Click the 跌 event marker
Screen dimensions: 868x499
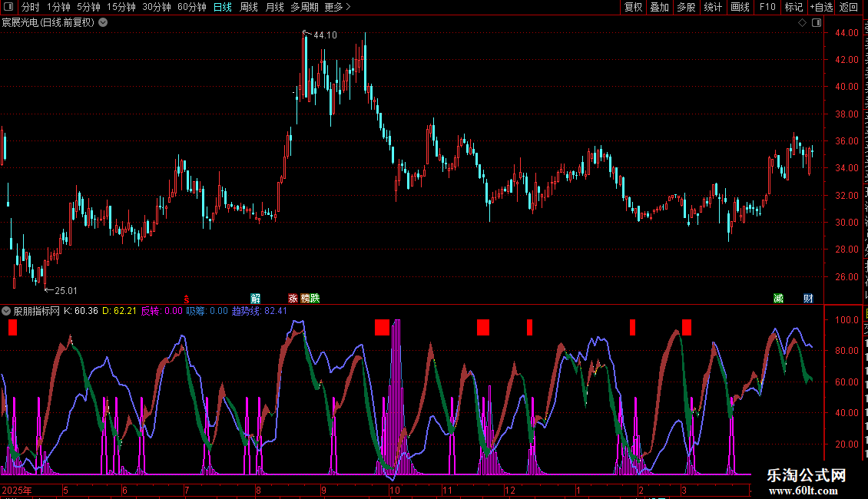tap(315, 299)
